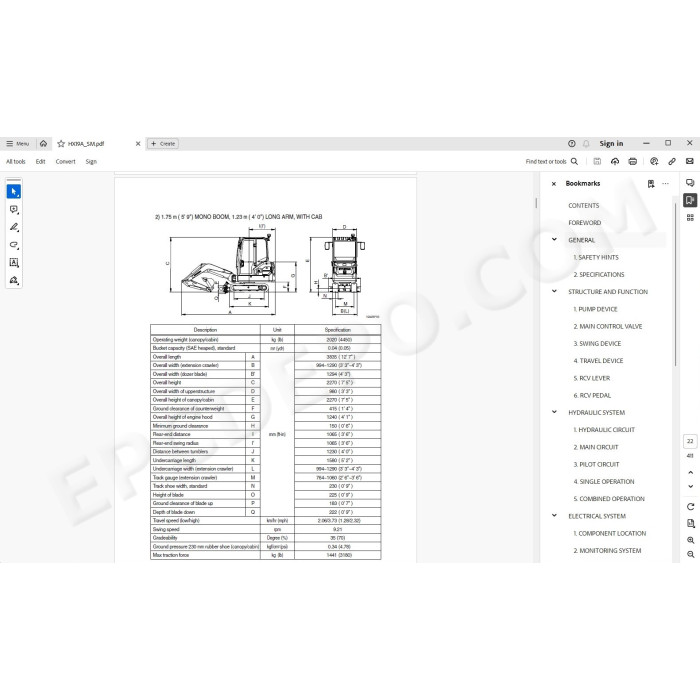
Task: Open 2. SPECIFICATIONS bookmark
Action: click(599, 275)
